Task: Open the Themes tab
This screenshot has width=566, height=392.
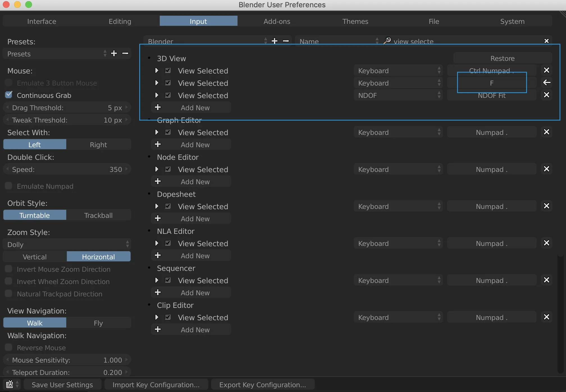Action: click(x=355, y=21)
